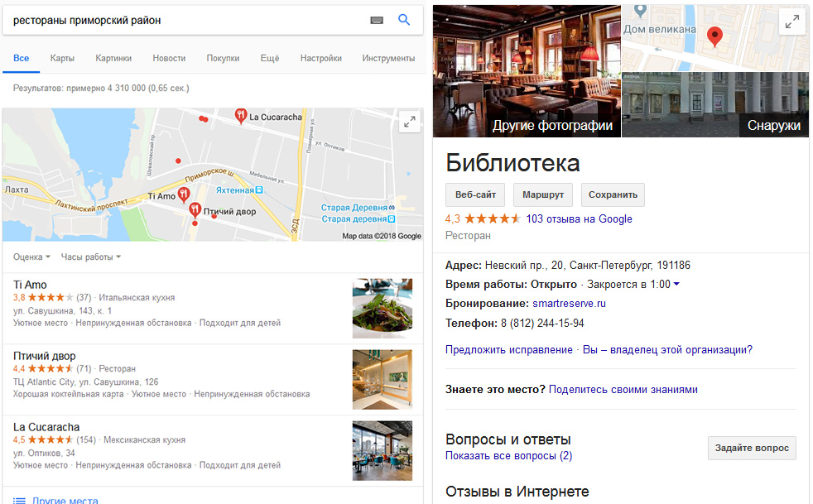This screenshot has width=813, height=504.
Task: Open the Другие места list icon
Action: tap(19, 501)
